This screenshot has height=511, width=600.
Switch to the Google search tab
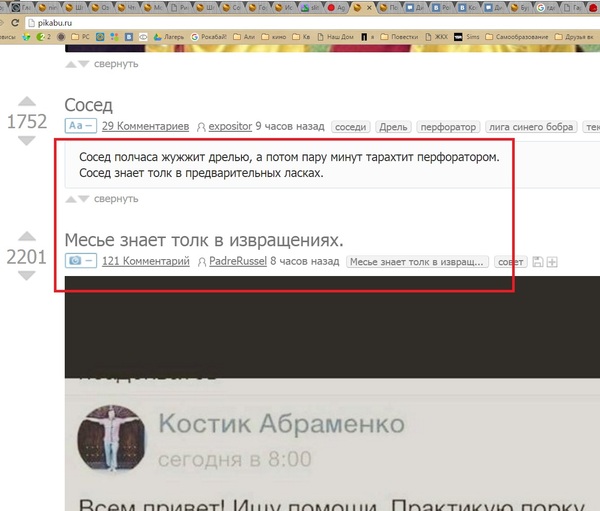546,7
